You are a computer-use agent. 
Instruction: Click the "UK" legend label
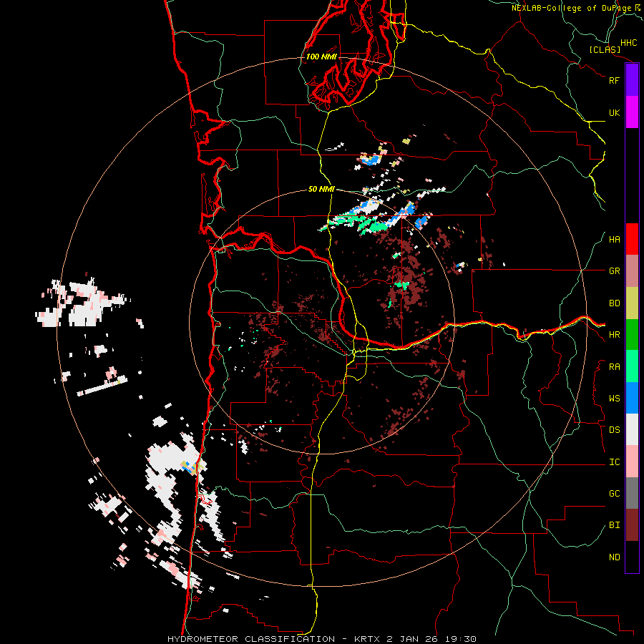click(x=614, y=112)
